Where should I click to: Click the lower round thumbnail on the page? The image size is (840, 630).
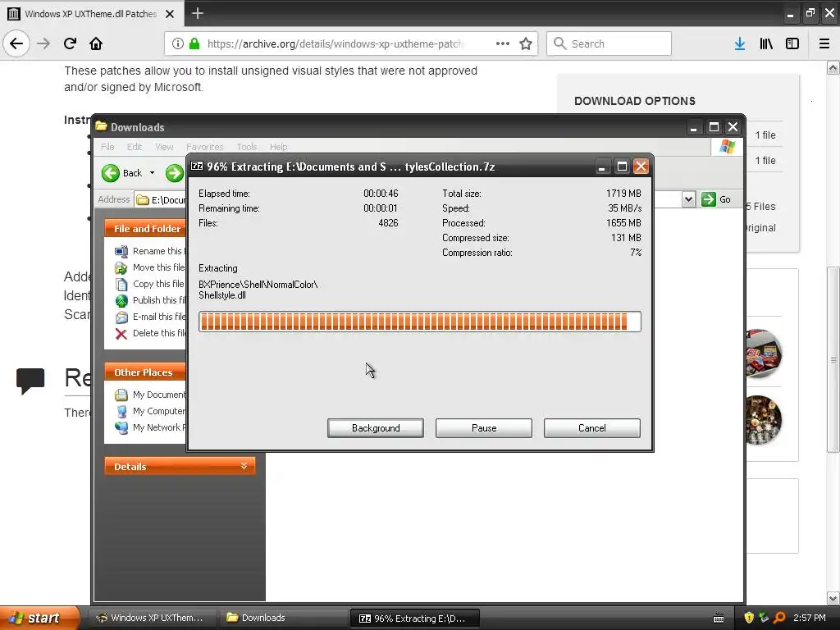764,419
